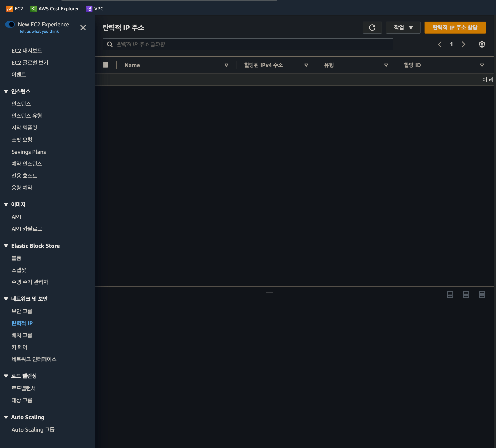Refresh the Elastic IP address list
Image resolution: width=496 pixels, height=448 pixels.
(372, 27)
